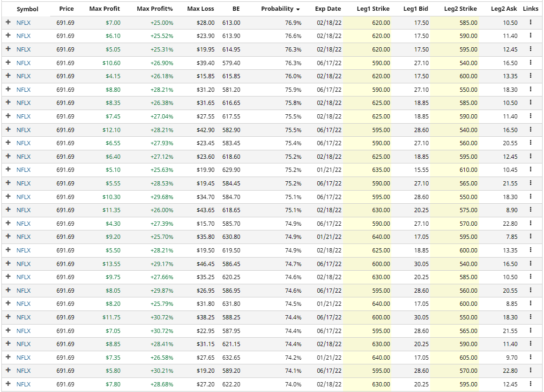
Task: Expand the row with $7.00 max profit
Action: (x=8, y=22)
